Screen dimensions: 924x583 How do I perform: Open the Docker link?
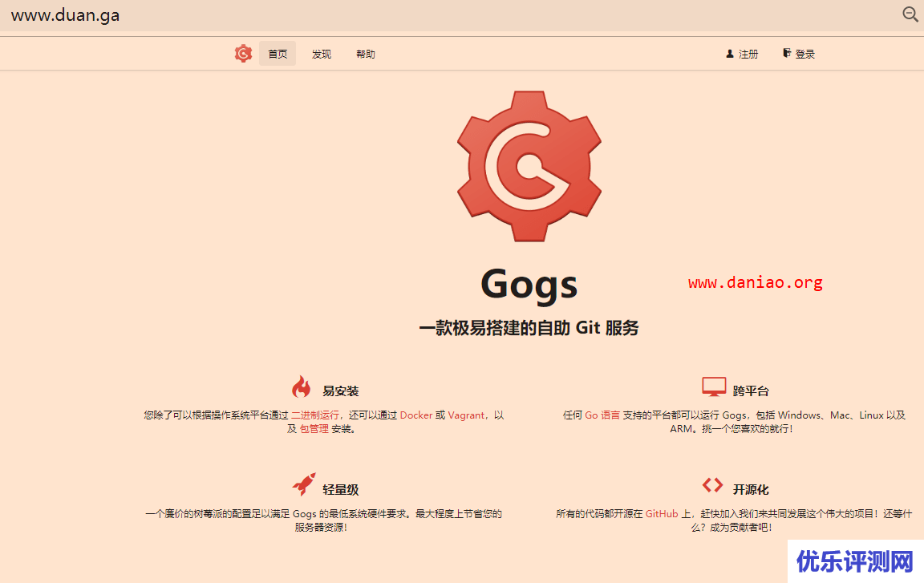[416, 415]
